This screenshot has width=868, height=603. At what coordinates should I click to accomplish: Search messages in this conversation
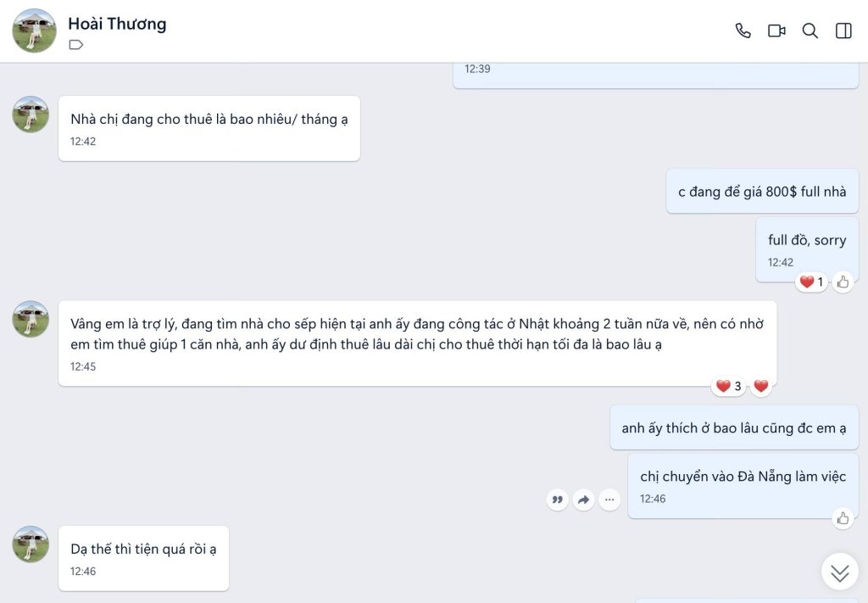tap(810, 31)
